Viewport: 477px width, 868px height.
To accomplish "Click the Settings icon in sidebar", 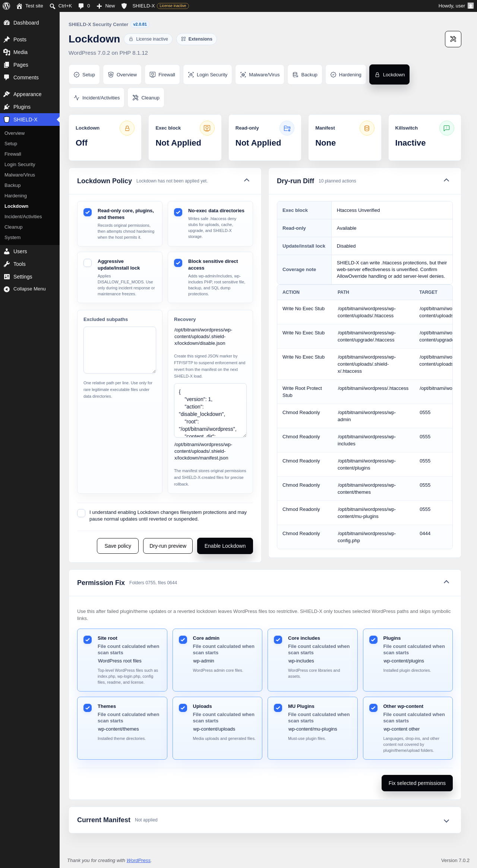I will [x=7, y=277].
